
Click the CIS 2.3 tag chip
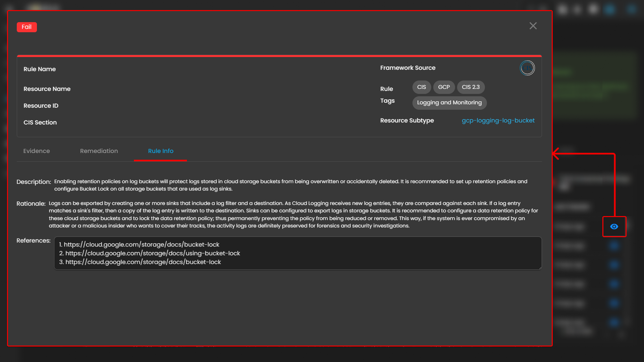pyautogui.click(x=470, y=87)
